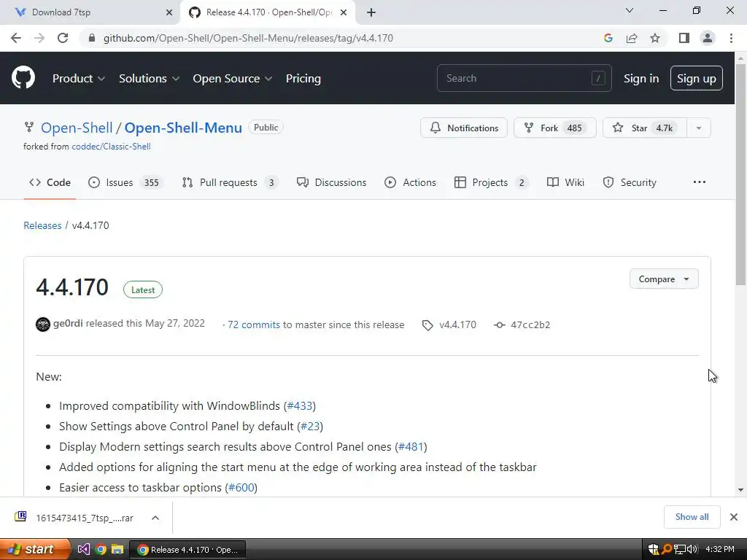
Task: Click the v4.4.170 tag icon
Action: coord(427,325)
